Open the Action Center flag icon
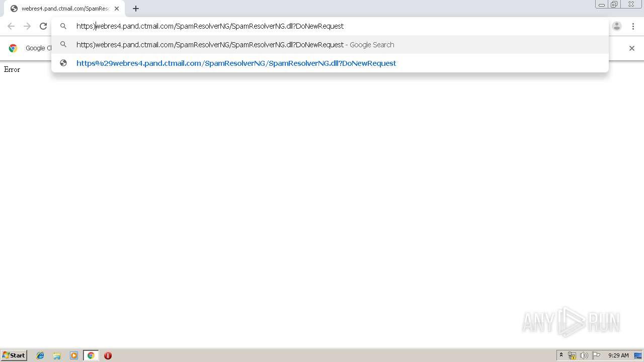The width and height of the screenshot is (644, 362). coord(596,355)
